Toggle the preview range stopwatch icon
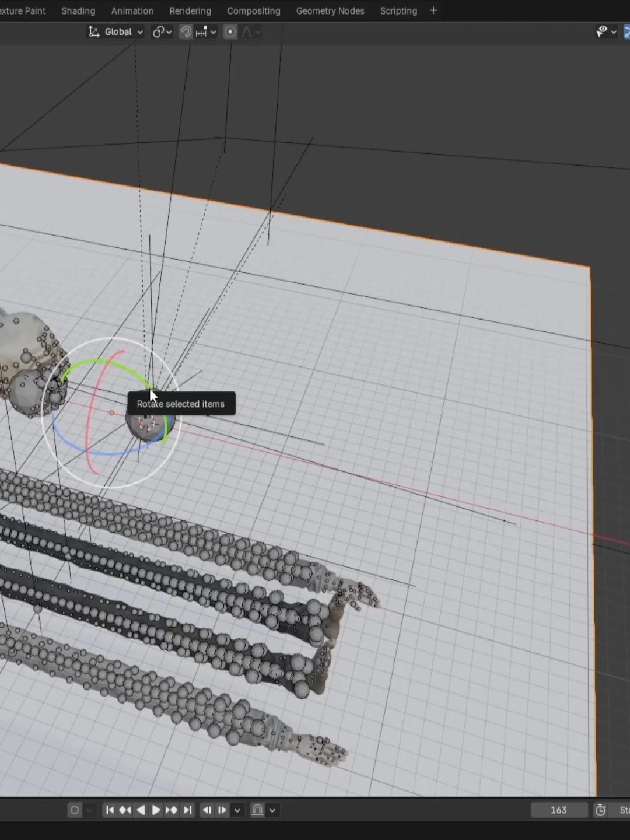630x840 pixels. click(600, 810)
